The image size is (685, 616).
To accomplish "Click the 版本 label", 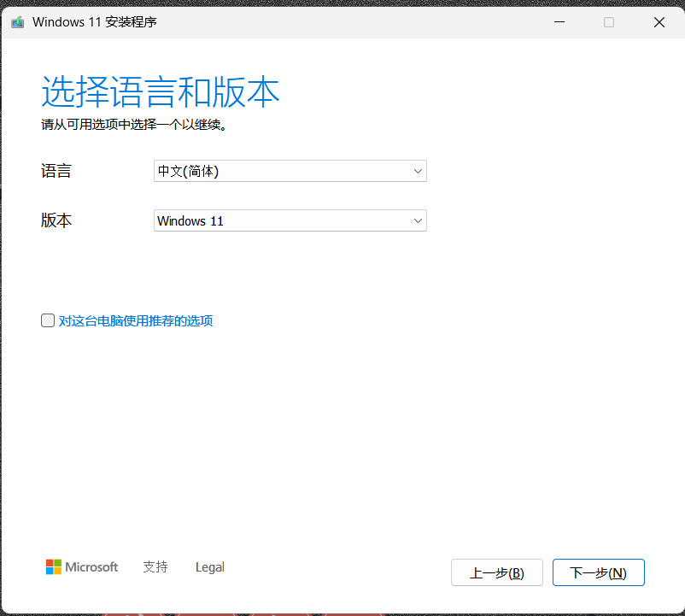I will point(56,220).
